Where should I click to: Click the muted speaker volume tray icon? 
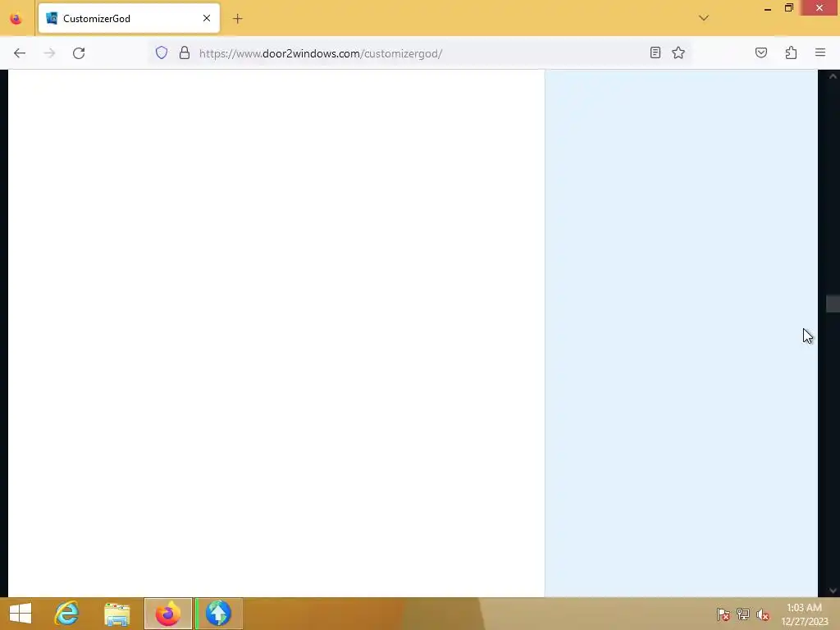click(x=763, y=614)
